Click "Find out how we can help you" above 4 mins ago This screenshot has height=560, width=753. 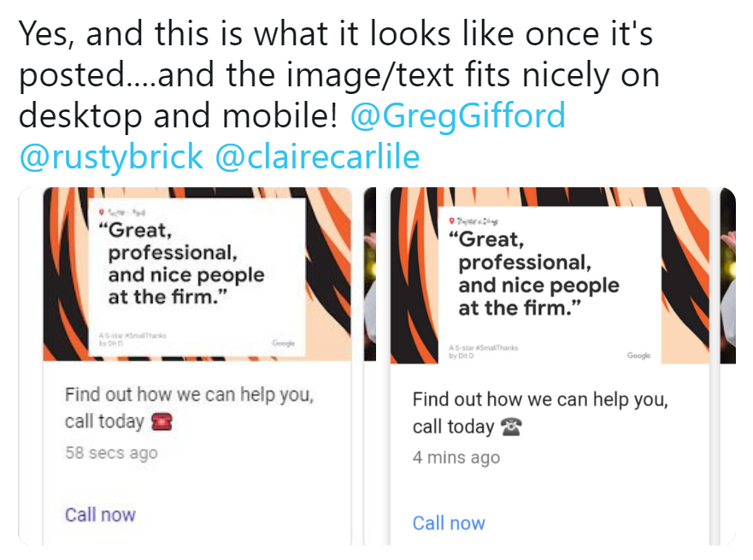(x=540, y=400)
